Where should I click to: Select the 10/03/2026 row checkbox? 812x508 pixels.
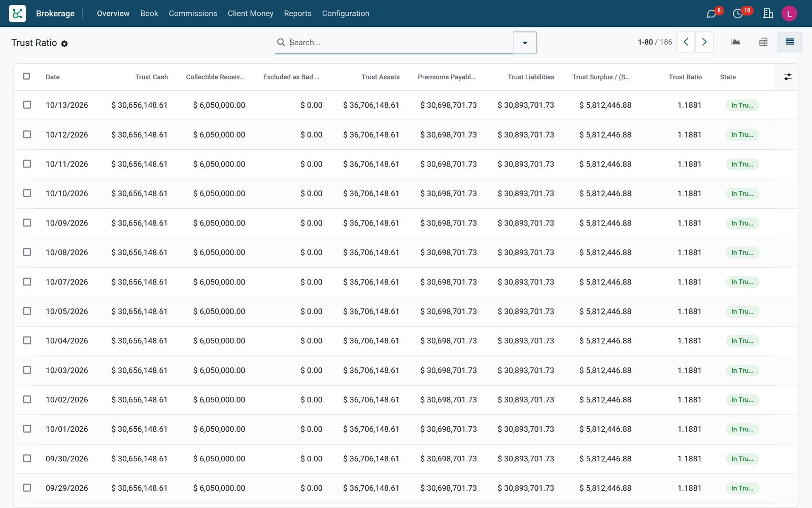[x=27, y=370]
